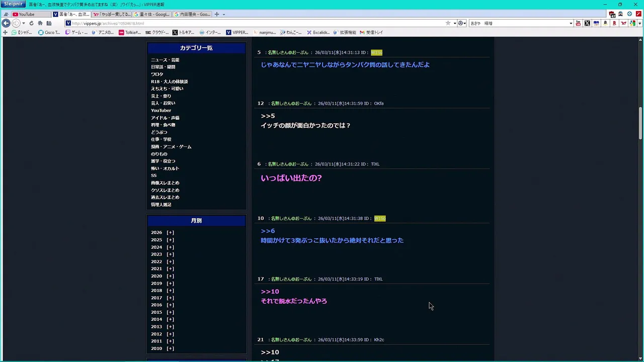Add a bookmark with the bookmarks bar plus

click(x=5, y=32)
